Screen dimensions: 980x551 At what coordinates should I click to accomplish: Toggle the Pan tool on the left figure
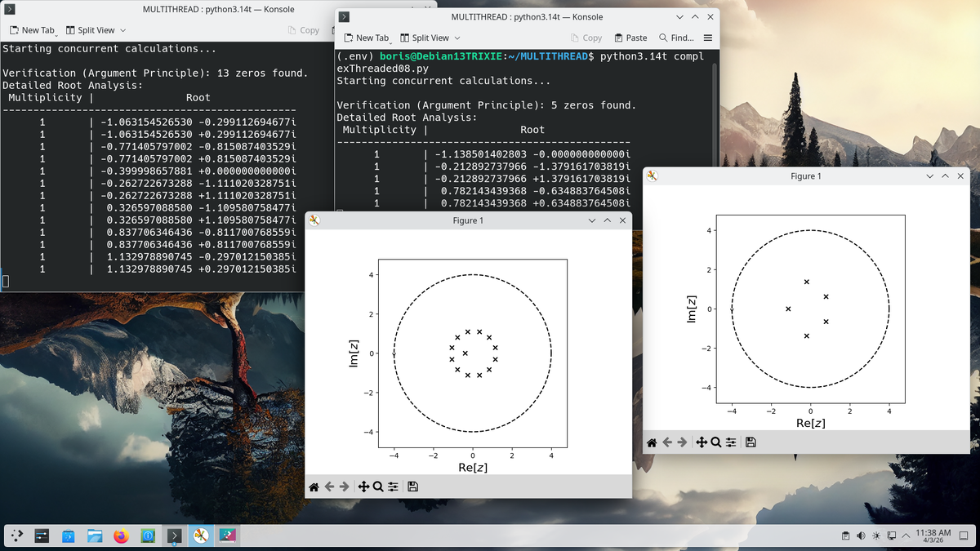(363, 486)
